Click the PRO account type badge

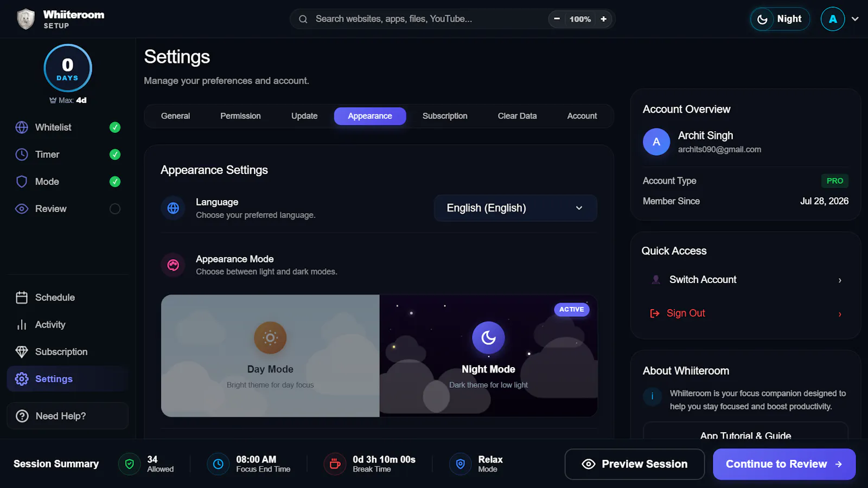pos(835,181)
